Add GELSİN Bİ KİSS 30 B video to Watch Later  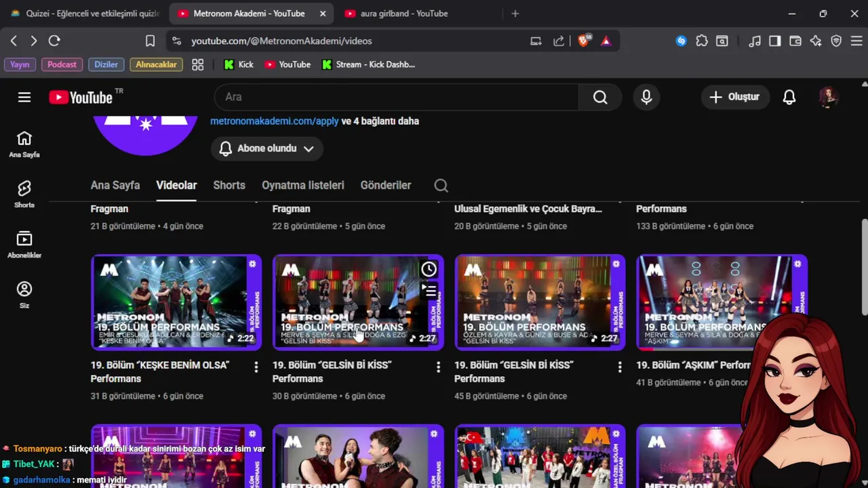coord(429,270)
